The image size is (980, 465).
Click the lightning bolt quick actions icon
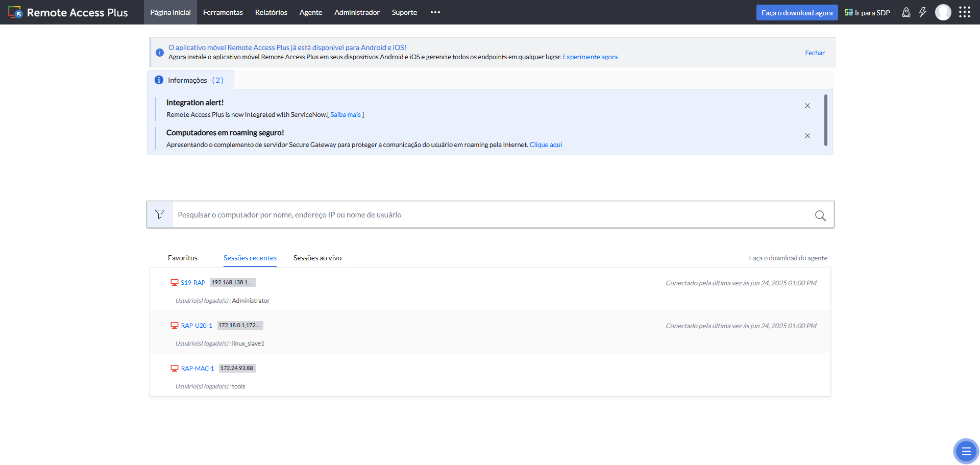click(923, 12)
